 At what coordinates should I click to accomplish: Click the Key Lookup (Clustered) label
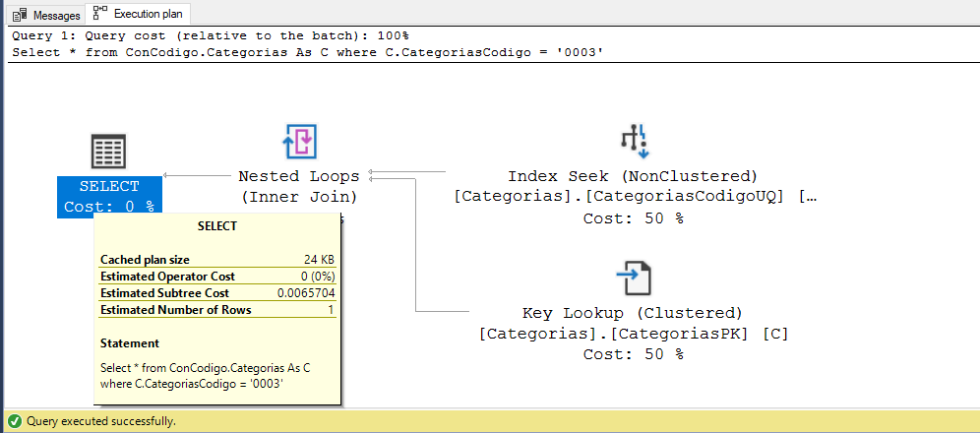pos(633,313)
